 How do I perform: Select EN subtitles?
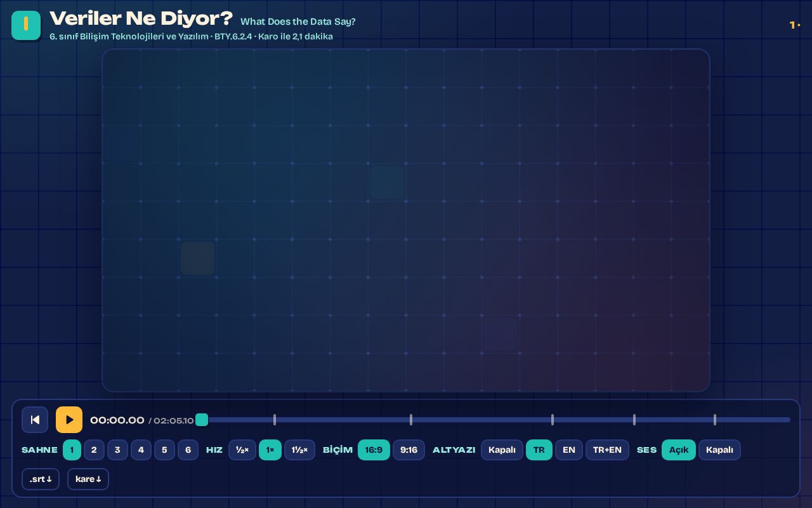(569, 450)
